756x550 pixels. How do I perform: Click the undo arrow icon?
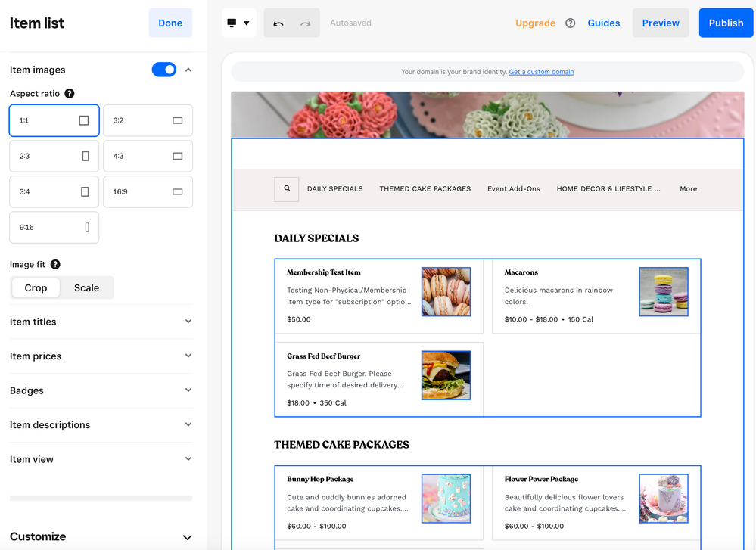(278, 23)
